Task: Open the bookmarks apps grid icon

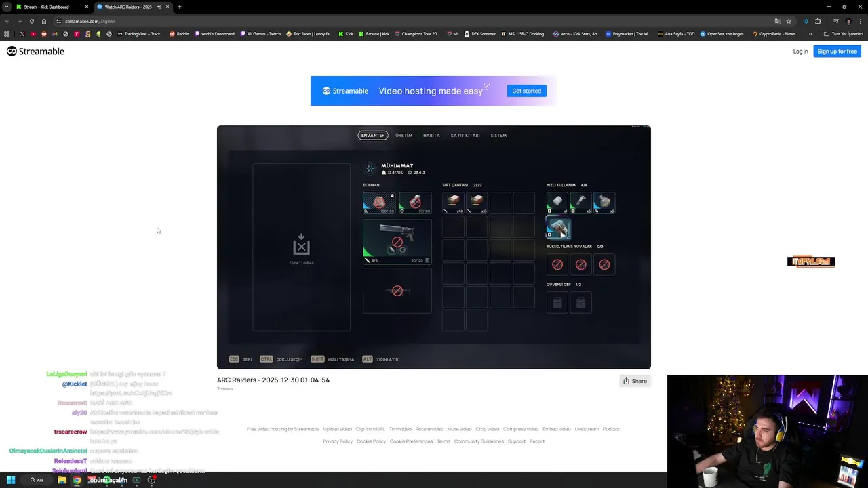Action: 7,34
